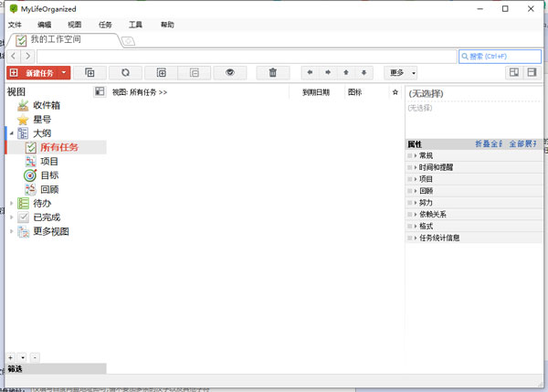This screenshot has width=548, height=392.
Task: Click the navigate forward arrow
Action: pos(27,56)
